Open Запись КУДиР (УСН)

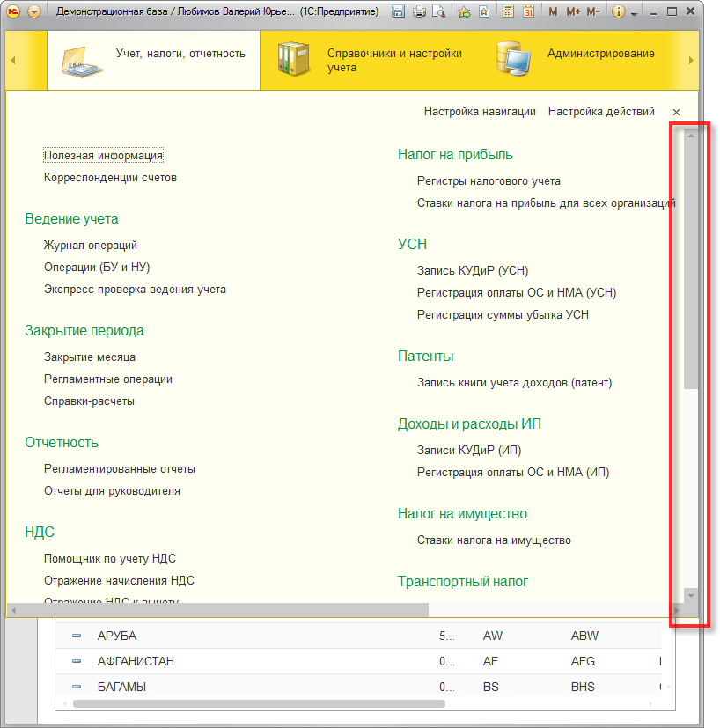[x=473, y=270]
